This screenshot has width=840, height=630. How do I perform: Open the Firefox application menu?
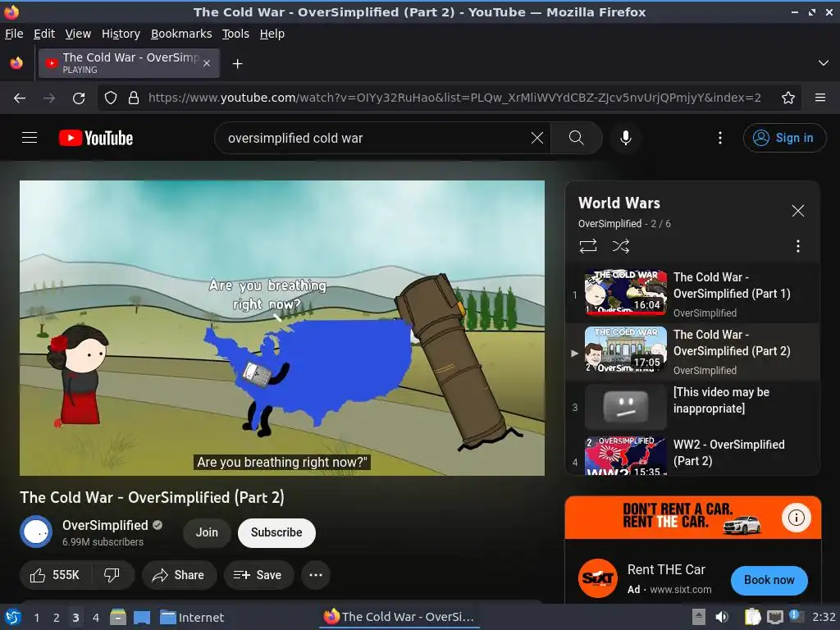[x=820, y=98]
